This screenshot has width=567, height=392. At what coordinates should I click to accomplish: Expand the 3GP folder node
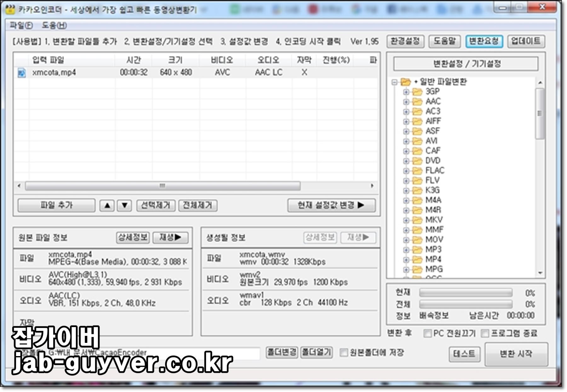pos(406,92)
